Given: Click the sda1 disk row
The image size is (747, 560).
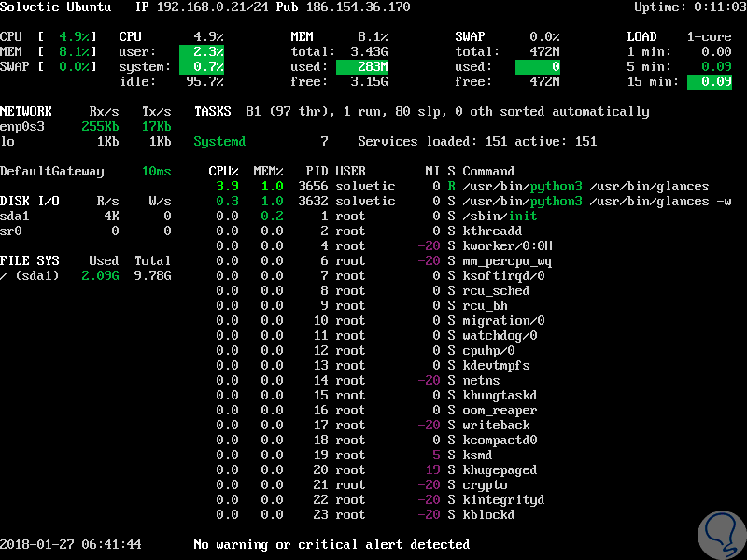Looking at the screenshot, I should click(86, 217).
